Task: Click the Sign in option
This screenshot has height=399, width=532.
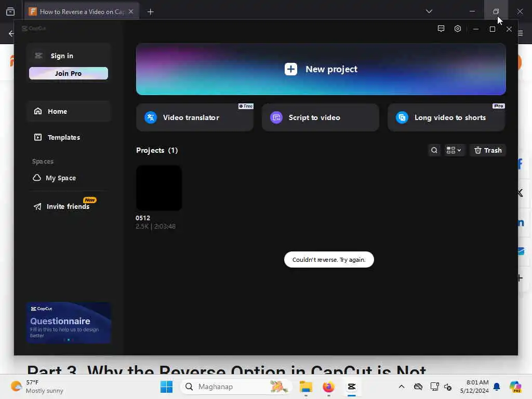Action: coord(62,56)
